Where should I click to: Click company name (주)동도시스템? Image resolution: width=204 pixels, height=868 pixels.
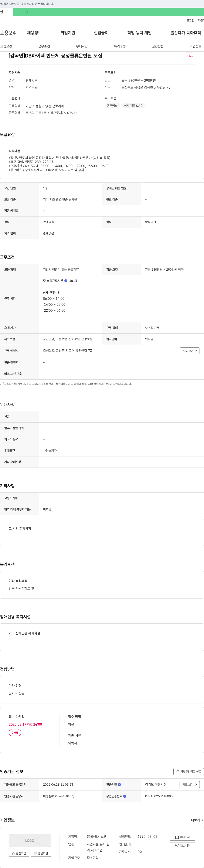[97, 836]
